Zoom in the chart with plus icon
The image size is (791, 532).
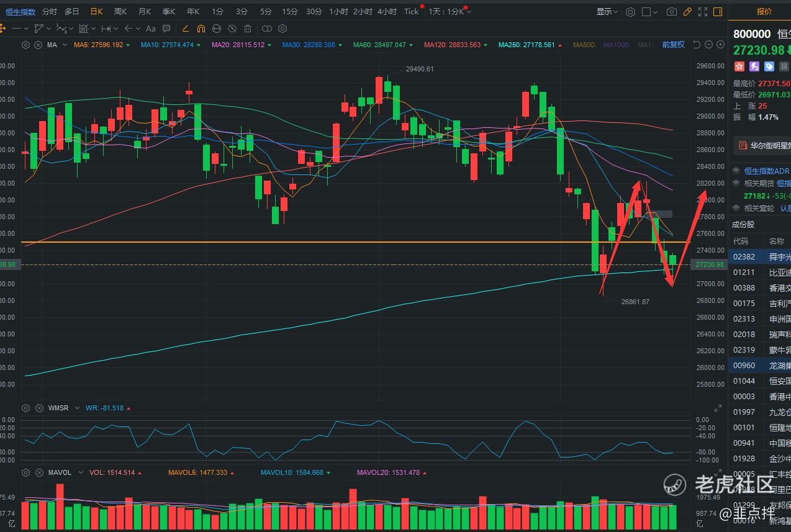tap(720, 45)
